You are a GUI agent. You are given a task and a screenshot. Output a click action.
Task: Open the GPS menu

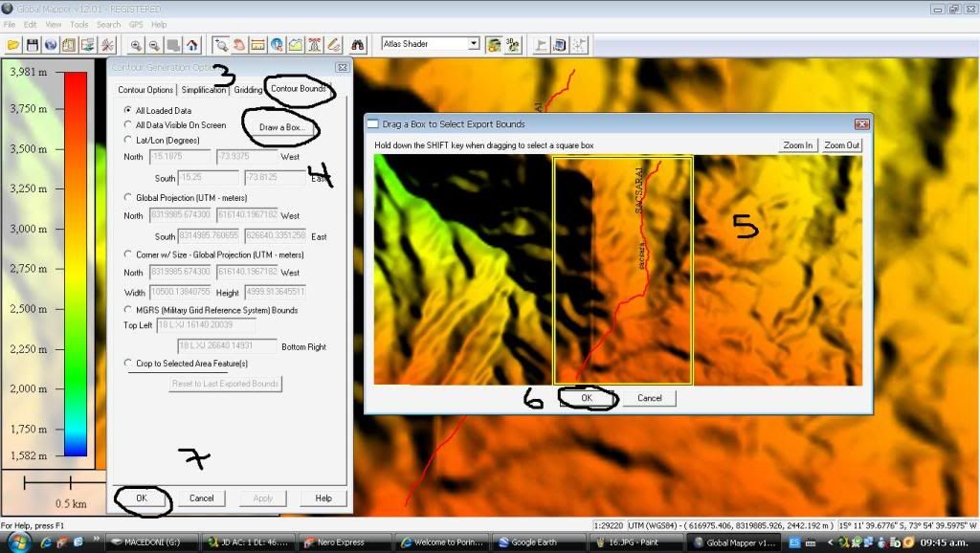136,24
